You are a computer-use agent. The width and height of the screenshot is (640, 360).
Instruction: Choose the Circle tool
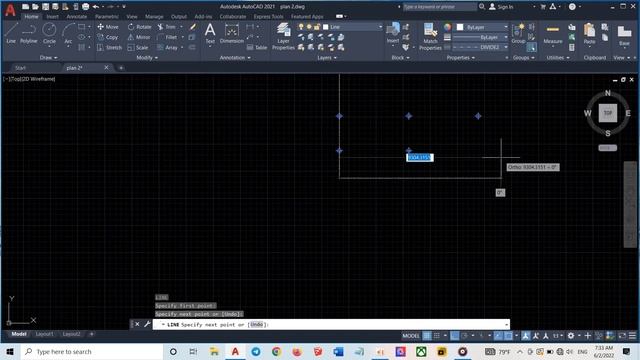pos(49,33)
